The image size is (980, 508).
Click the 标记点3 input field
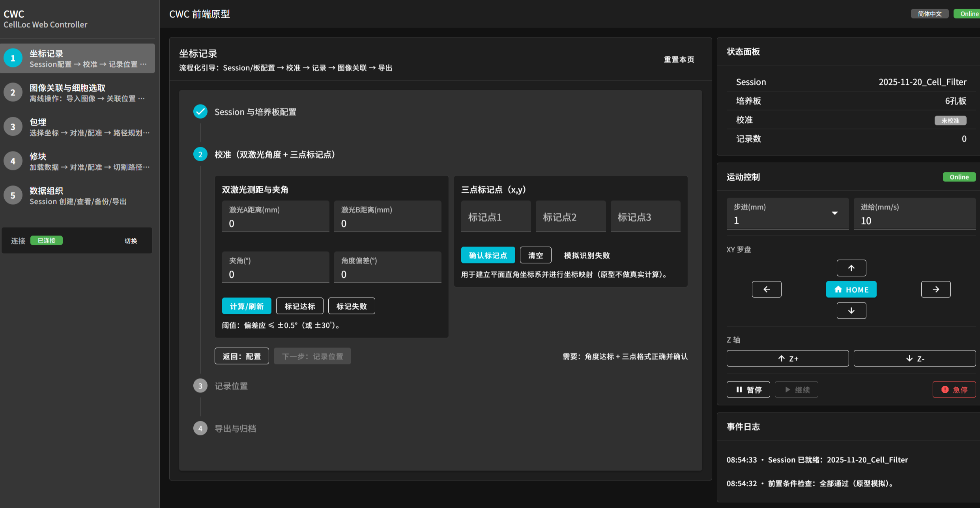point(645,217)
